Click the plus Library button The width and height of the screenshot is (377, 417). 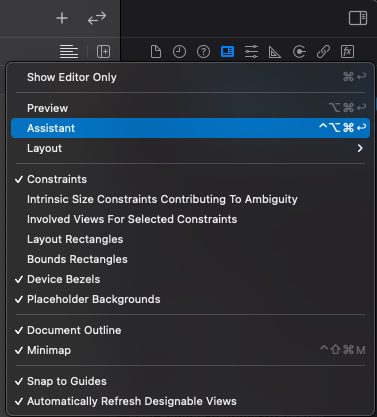click(62, 18)
